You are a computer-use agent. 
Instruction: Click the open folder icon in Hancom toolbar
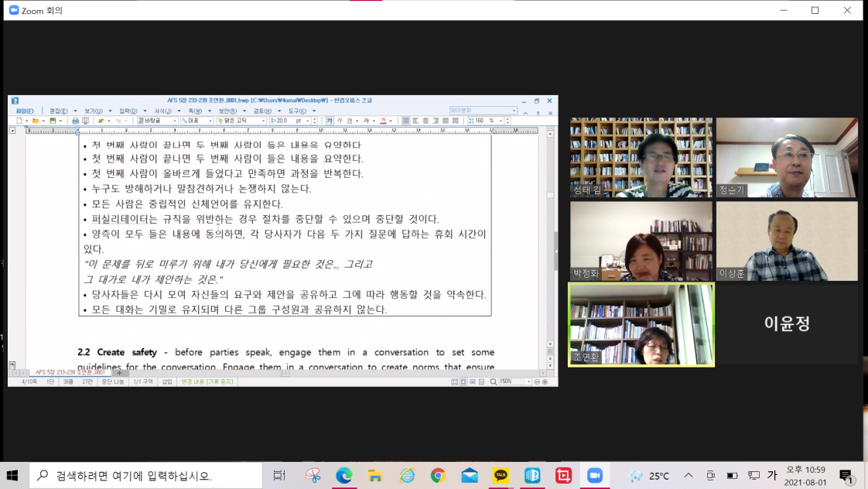[35, 121]
